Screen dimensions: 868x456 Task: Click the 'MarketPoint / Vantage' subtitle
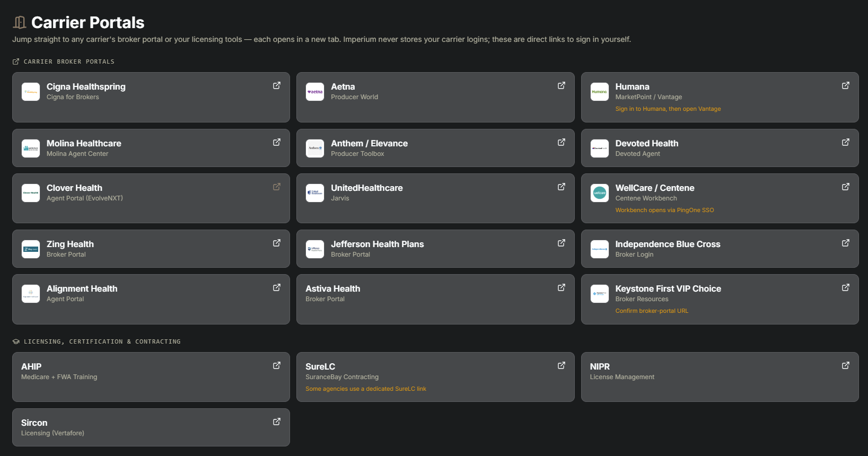click(648, 97)
